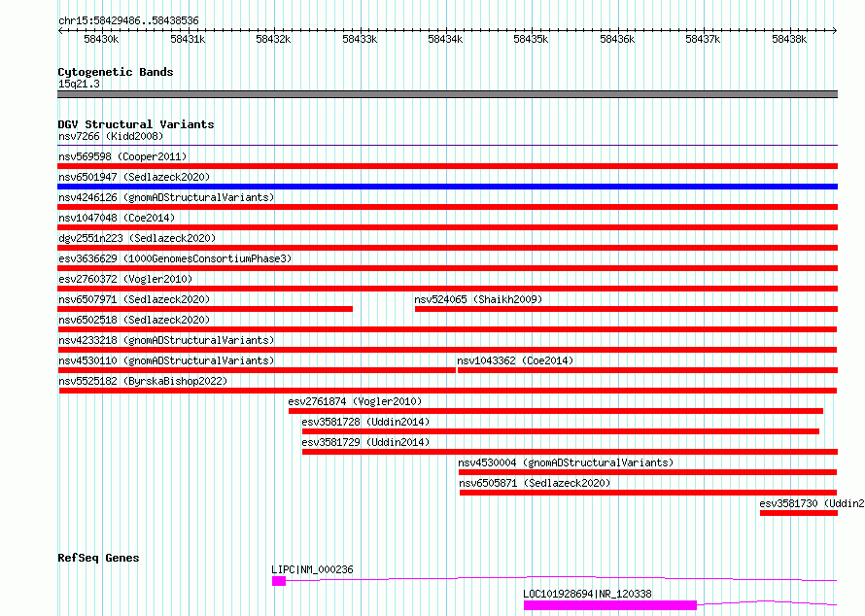
Task: Select the nsv7266 (Kidd2008) variant label
Action: [111, 136]
